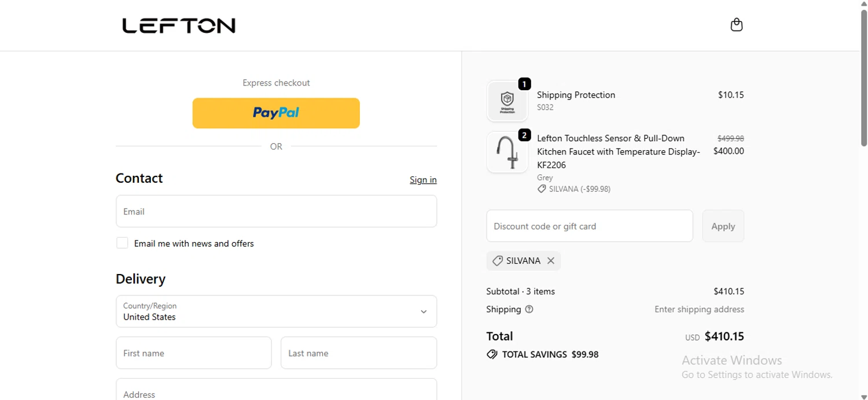Click the Apply discount button
Screen dimensions: 868x400
click(723, 226)
